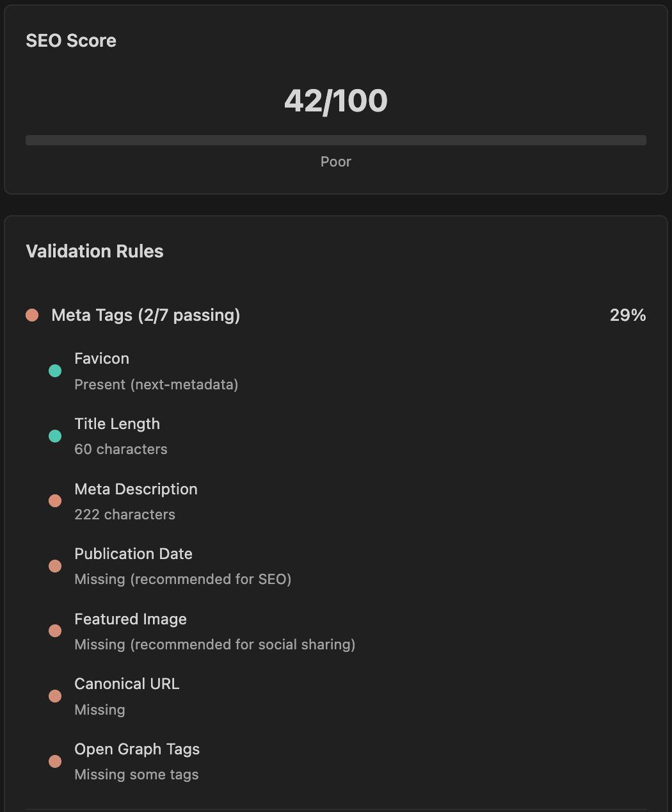The width and height of the screenshot is (672, 812).
Task: Collapse the Meta Description rule details
Action: 136,489
